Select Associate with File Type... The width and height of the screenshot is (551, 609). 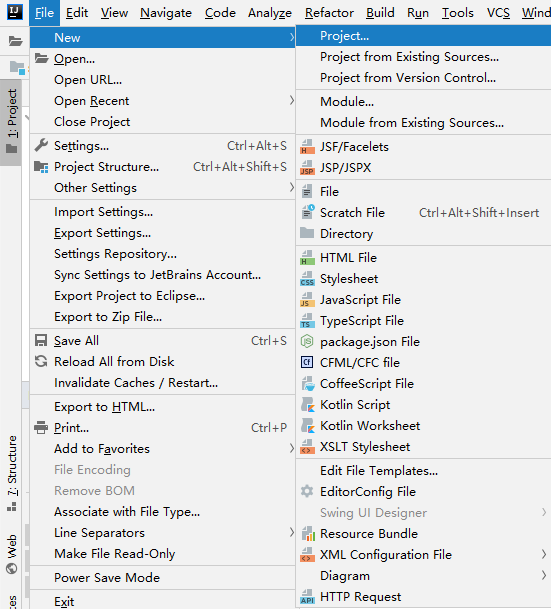162,512
